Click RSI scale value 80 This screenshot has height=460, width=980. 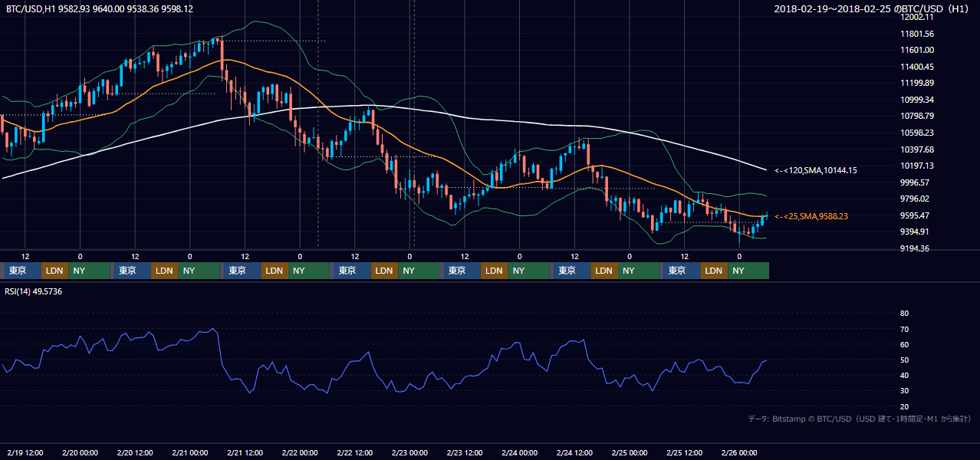(x=904, y=314)
